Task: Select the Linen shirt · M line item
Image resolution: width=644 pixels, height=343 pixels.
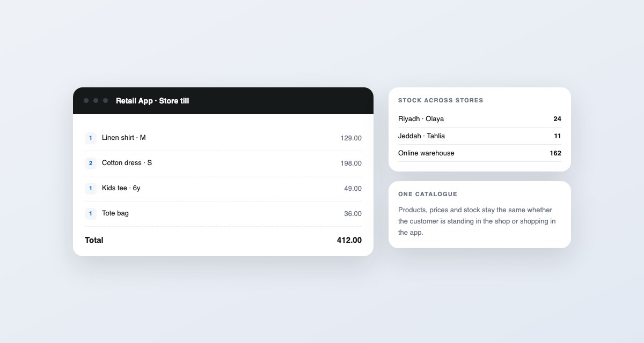Action: coord(223,138)
